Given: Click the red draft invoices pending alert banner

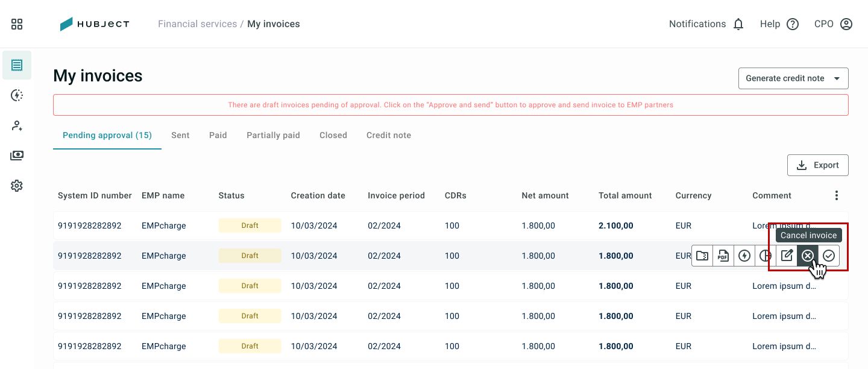Looking at the screenshot, I should [451, 105].
